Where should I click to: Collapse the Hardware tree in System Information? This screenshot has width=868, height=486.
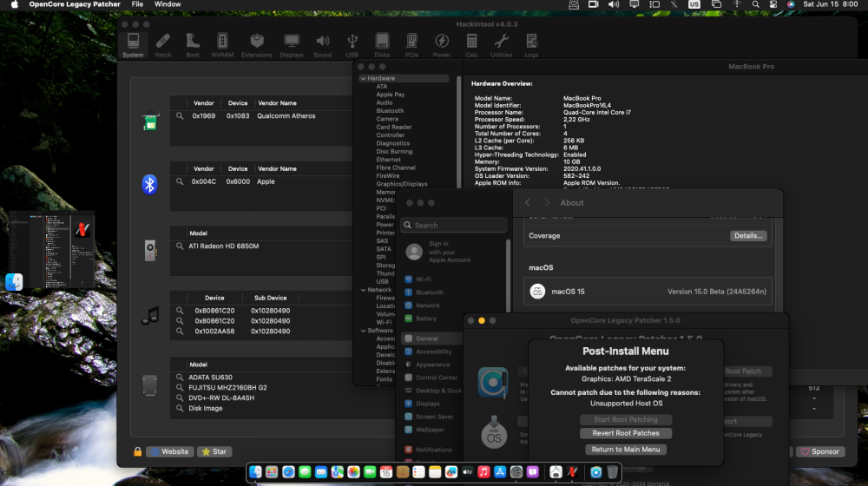click(x=363, y=78)
